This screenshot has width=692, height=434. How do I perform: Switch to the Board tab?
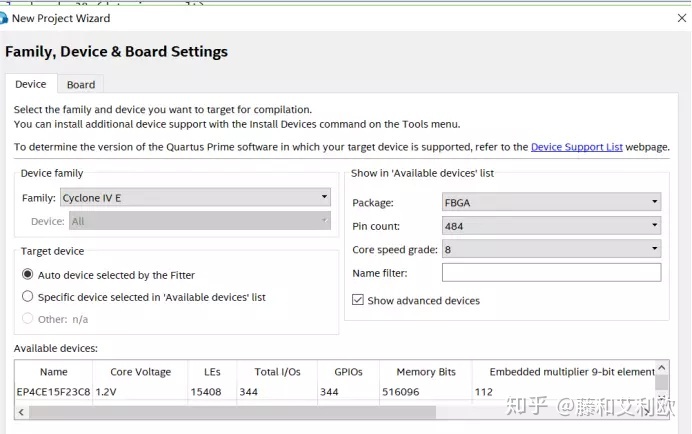pos(81,84)
